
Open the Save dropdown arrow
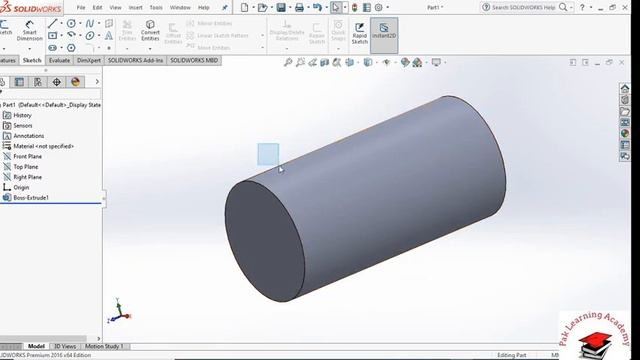(x=290, y=7)
